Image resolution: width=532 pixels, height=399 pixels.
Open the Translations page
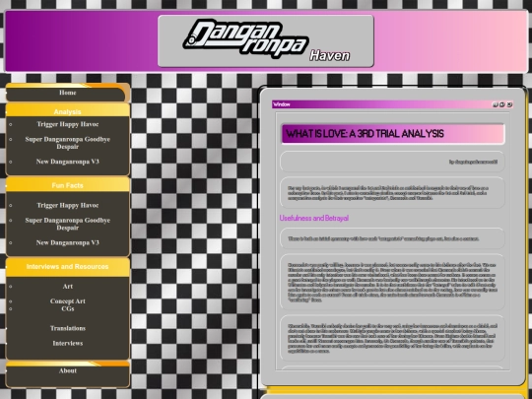[68, 328]
